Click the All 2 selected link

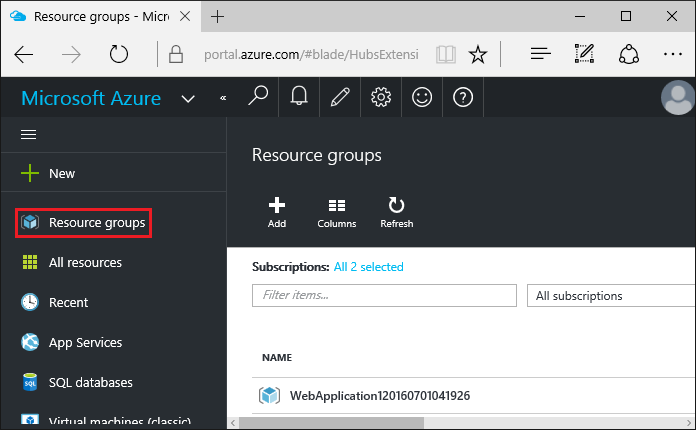[368, 267]
